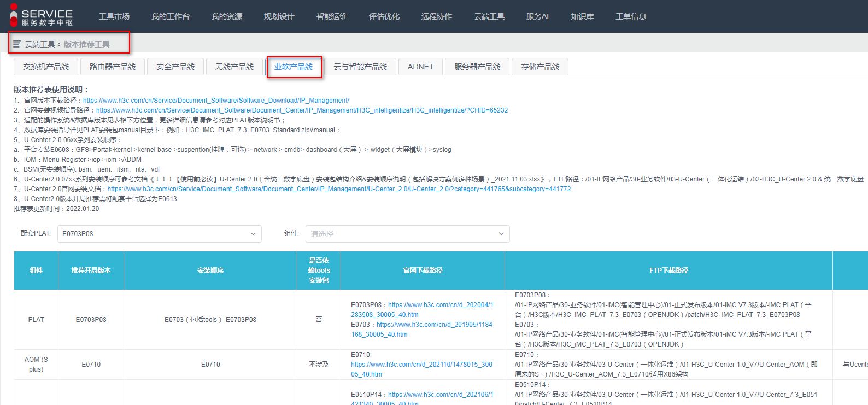Switch to 云与智能产品线 tab
Screen dimensions: 868x405
[x=360, y=67]
